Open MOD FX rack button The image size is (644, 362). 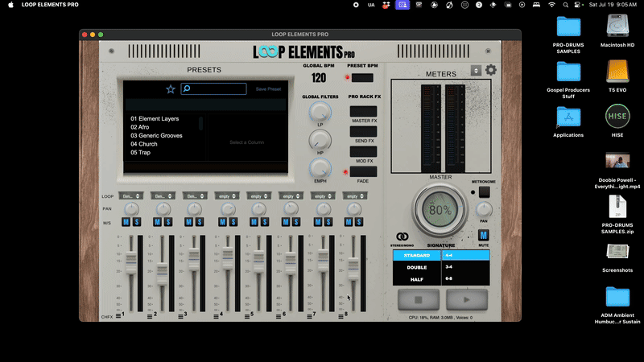click(364, 152)
